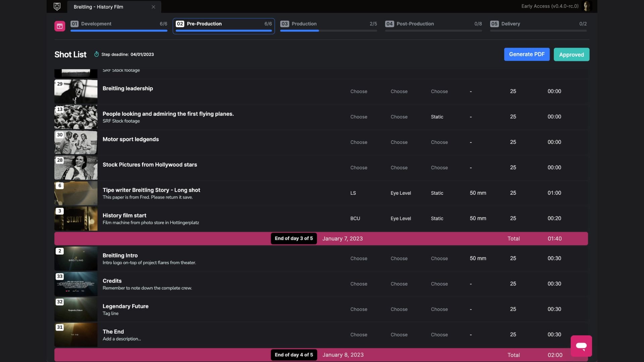644x362 pixels.
Task: Edit The End description field
Action: pos(122,339)
